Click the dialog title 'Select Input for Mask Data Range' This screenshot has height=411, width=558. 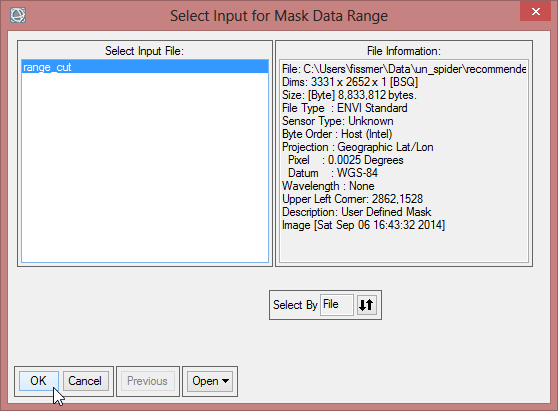[279, 16]
